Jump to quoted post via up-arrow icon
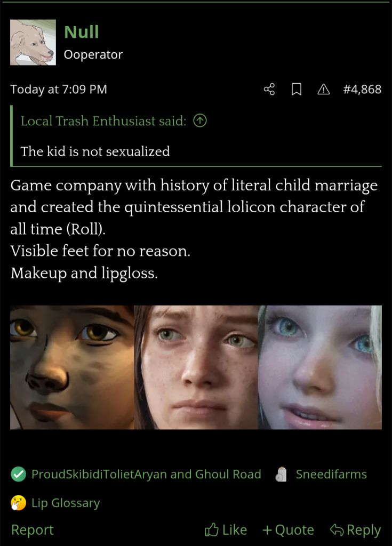Viewport: 392px width, 546px height. tap(200, 121)
